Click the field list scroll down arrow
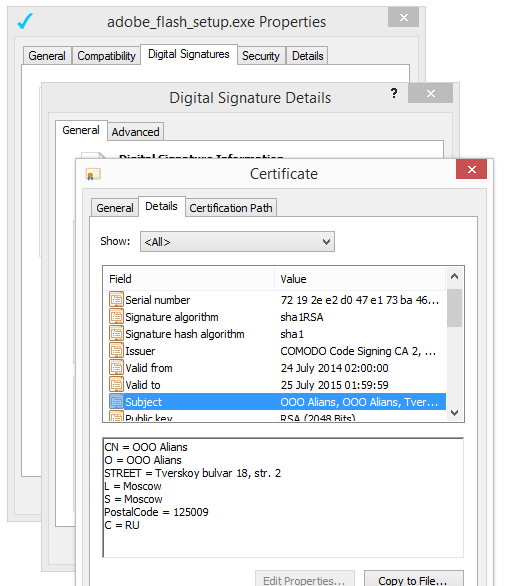This screenshot has height=586, width=505. coord(455,413)
